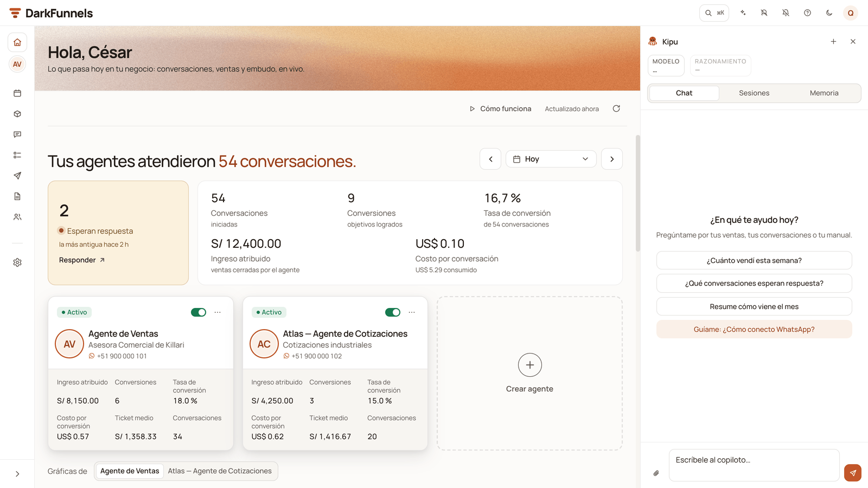Viewport: 868px width, 488px height.
Task: Open the paper plane campaigns icon in sidebar
Action: coord(17,176)
